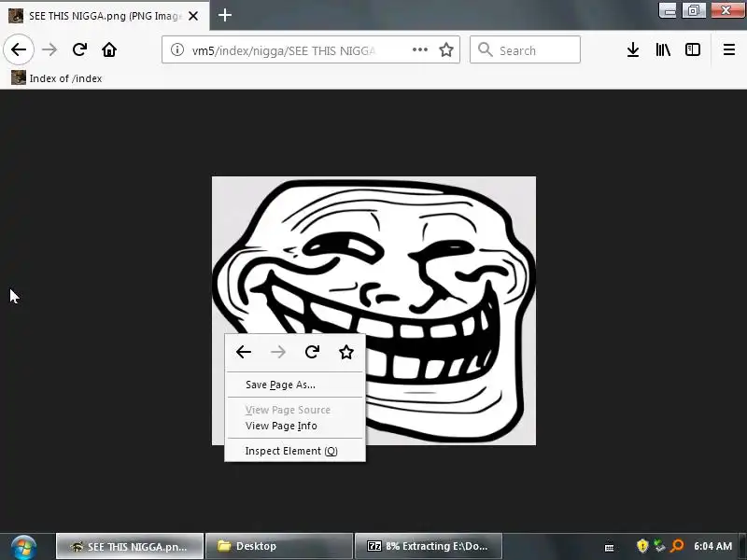Screen dimensions: 747x560
Task: Click the keyboard icon in system tray
Action: click(x=609, y=548)
